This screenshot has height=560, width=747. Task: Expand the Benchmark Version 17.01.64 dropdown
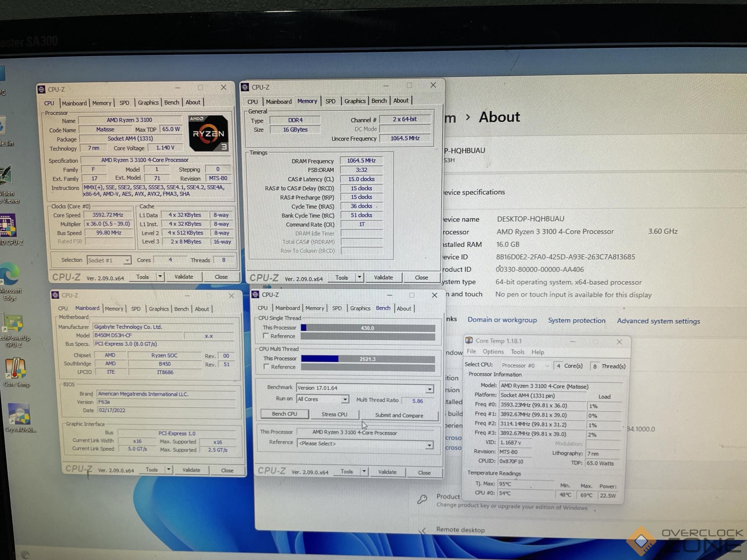[x=430, y=389]
